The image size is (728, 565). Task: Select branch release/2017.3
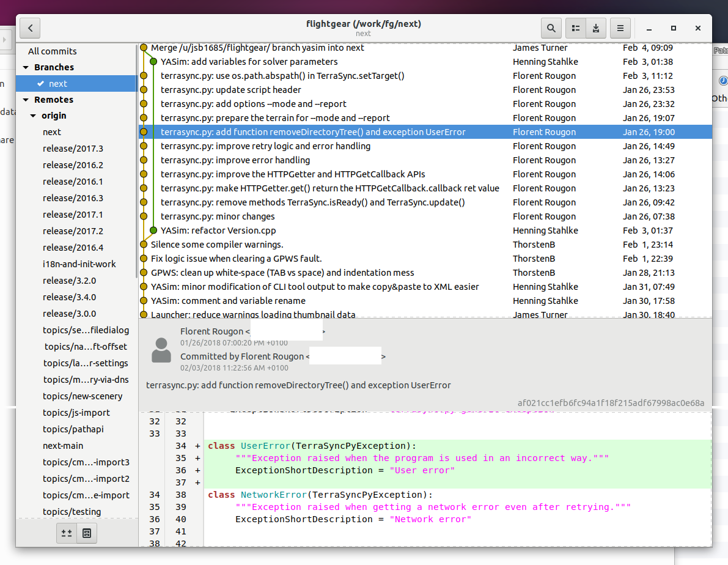click(x=77, y=149)
